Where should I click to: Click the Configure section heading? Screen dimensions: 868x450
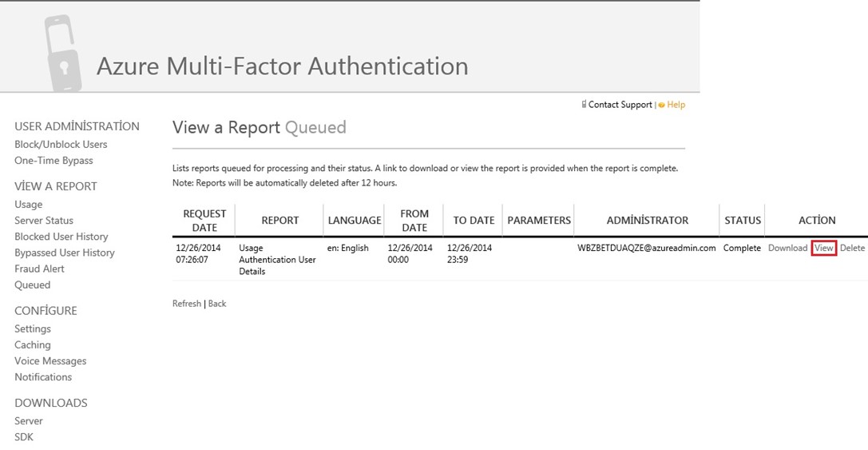[x=46, y=311]
